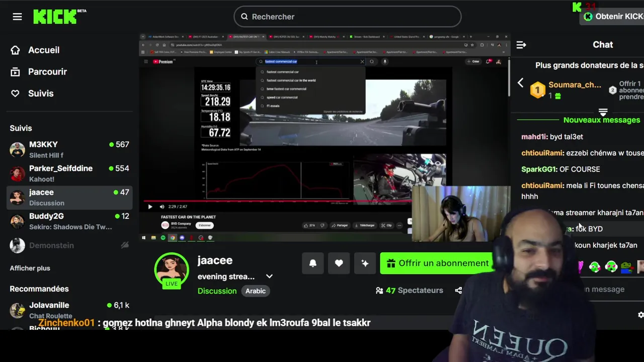Click the Clip button under the video
Screen dimensions: 644x362
(386, 225)
